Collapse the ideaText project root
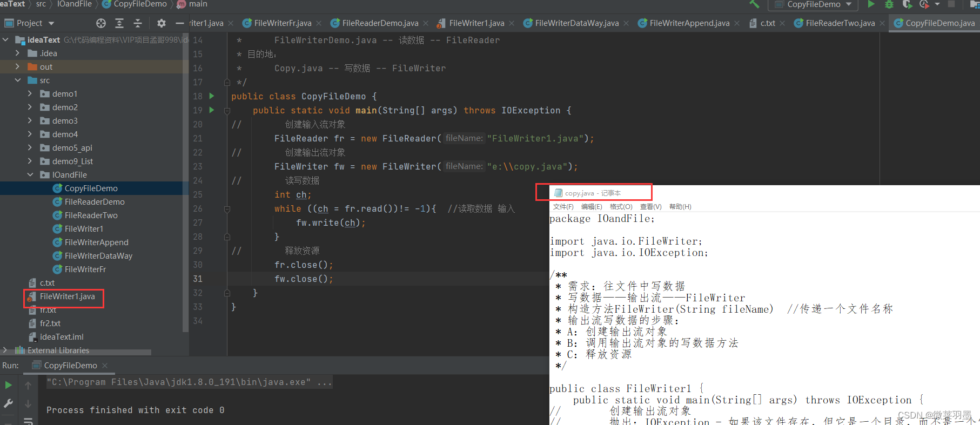Viewport: 980px width, 425px height. (5, 40)
